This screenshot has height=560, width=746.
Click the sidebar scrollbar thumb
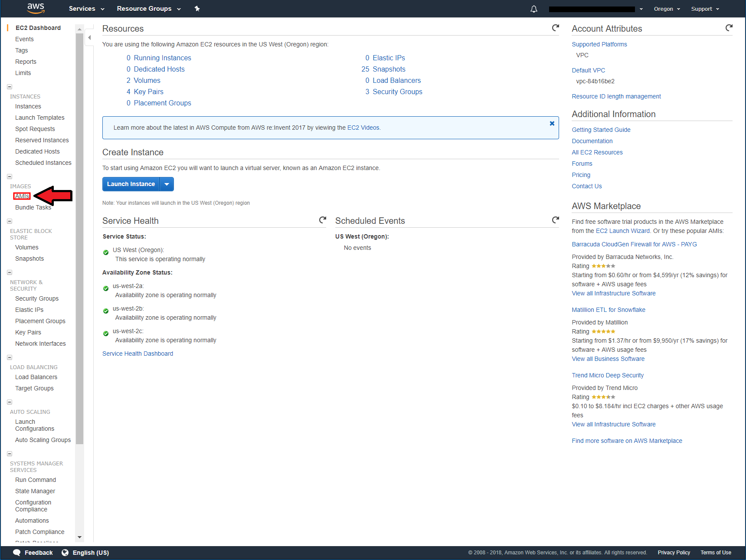click(x=79, y=239)
